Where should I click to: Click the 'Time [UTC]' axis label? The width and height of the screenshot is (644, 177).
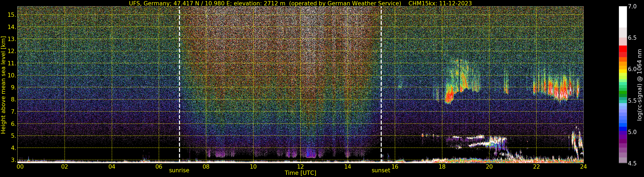[300, 173]
